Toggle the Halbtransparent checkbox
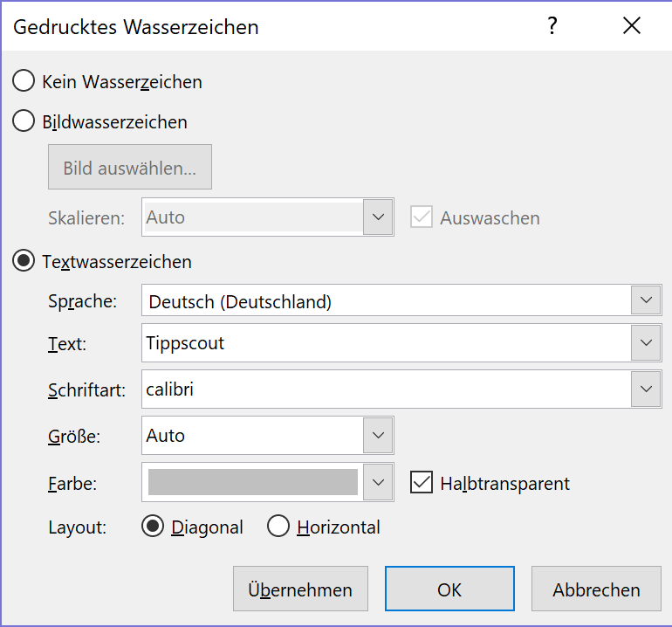This screenshot has width=672, height=627. (422, 482)
